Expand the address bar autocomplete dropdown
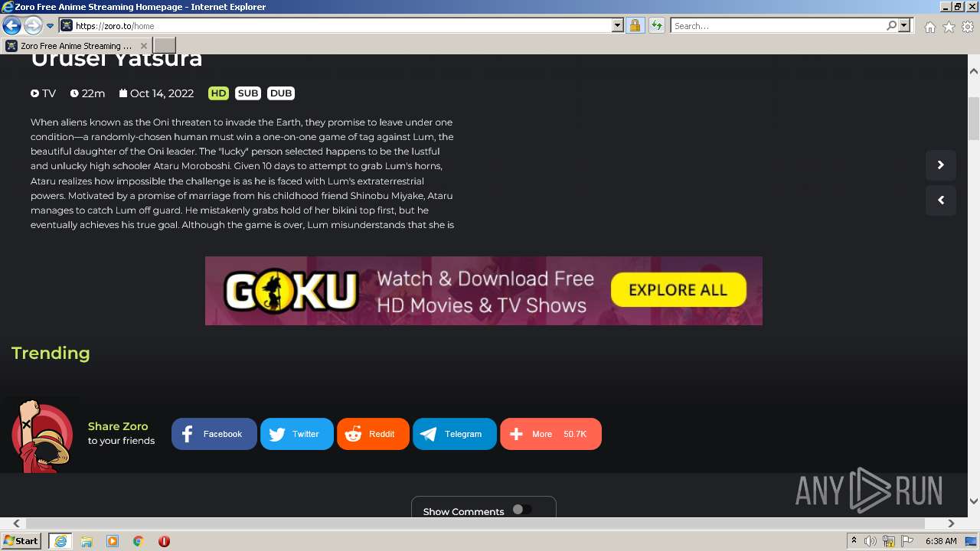Image resolution: width=980 pixels, height=551 pixels. [x=618, y=25]
